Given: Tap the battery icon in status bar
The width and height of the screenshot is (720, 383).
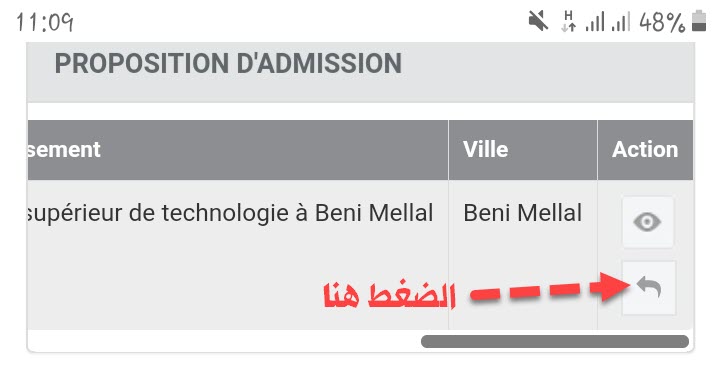Looking at the screenshot, I should click(699, 21).
